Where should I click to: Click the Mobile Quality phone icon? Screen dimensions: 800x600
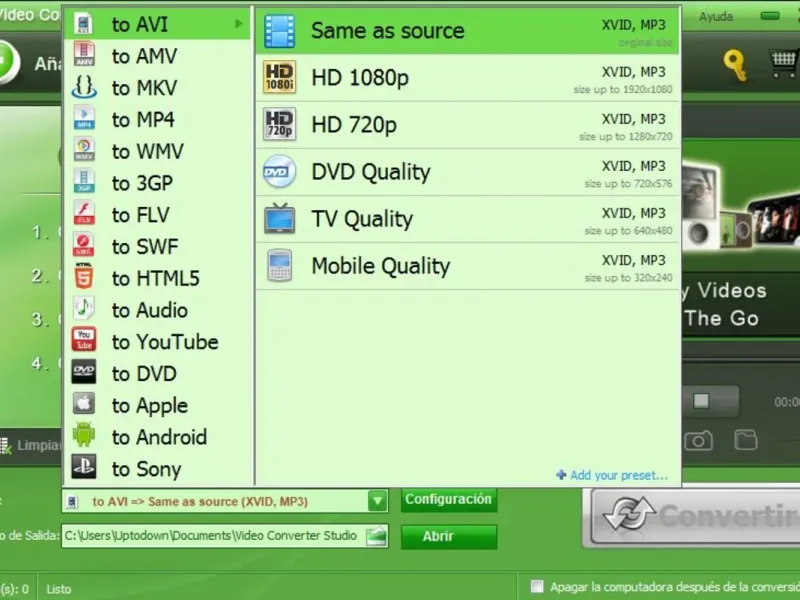pyautogui.click(x=280, y=265)
